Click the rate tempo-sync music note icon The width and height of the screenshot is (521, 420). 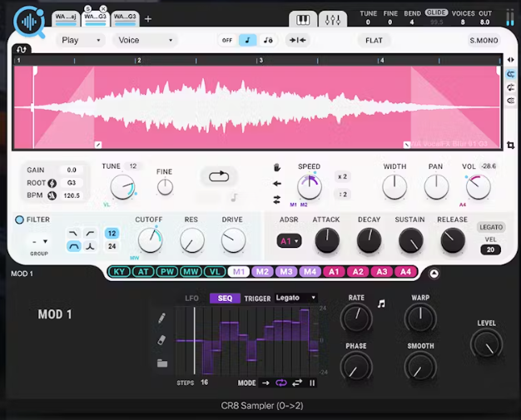click(381, 304)
